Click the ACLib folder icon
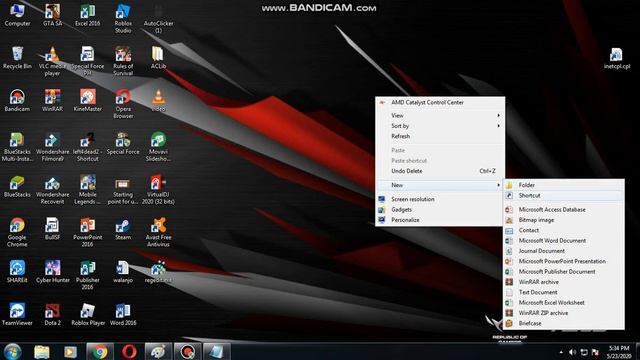Image resolution: width=640 pixels, height=360 pixels. coord(158,58)
